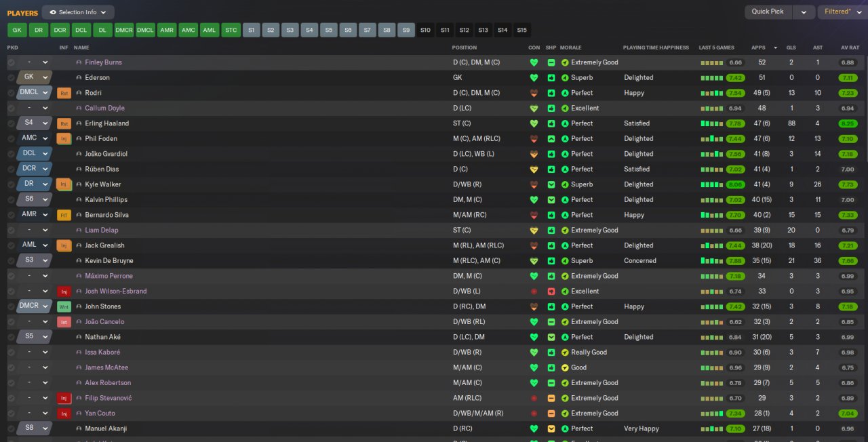This screenshot has height=442, width=868.
Task: Click Josh Wilson-Esbrand's red condition icon
Action: tap(534, 292)
